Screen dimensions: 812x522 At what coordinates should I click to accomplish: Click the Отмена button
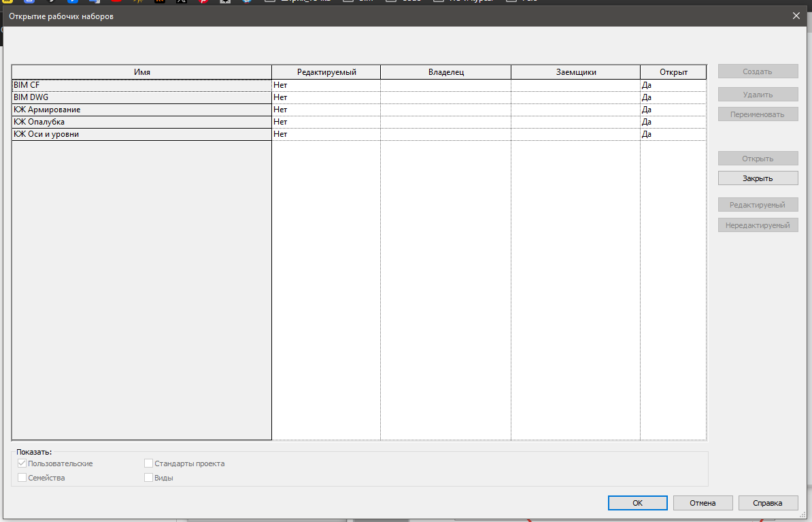(x=703, y=503)
